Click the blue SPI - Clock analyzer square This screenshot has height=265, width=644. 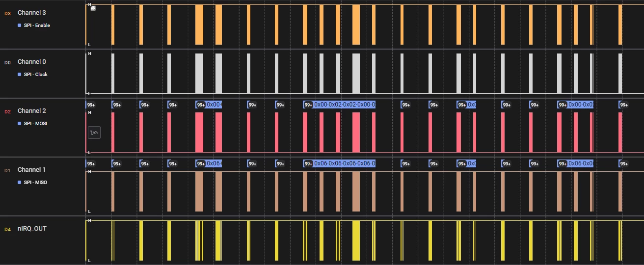(x=19, y=75)
